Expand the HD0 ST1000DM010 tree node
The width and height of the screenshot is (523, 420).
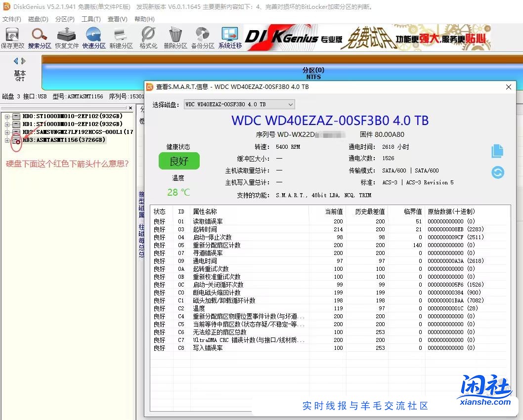point(7,117)
